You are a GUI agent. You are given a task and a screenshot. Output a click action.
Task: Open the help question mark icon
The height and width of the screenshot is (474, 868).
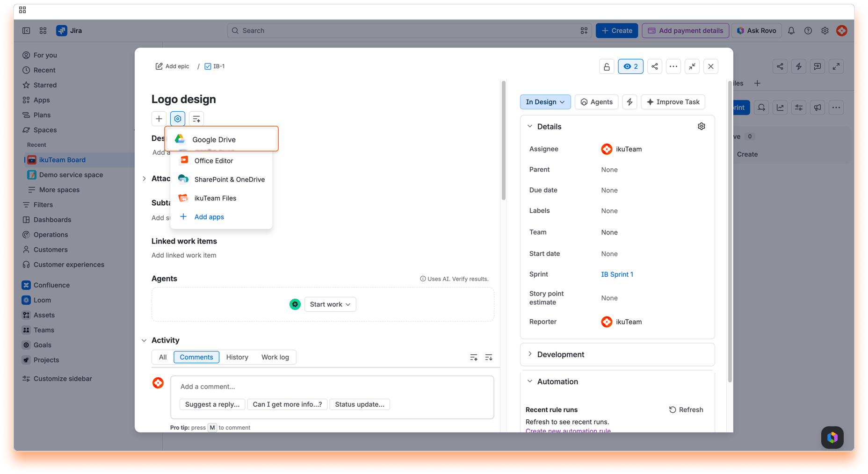click(x=808, y=30)
